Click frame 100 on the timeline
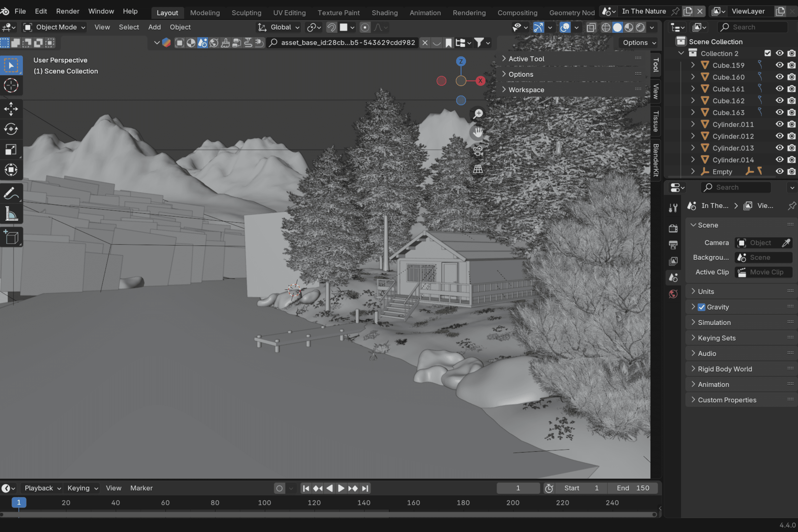 click(x=264, y=503)
